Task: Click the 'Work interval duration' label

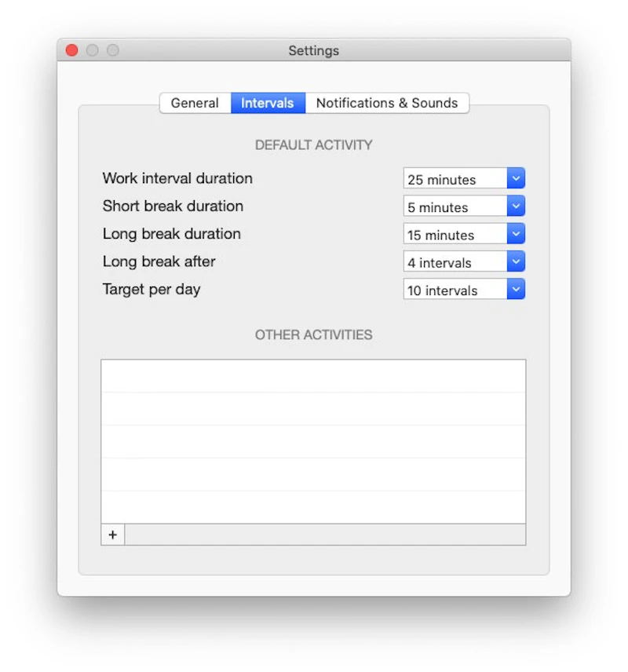Action: (x=177, y=178)
